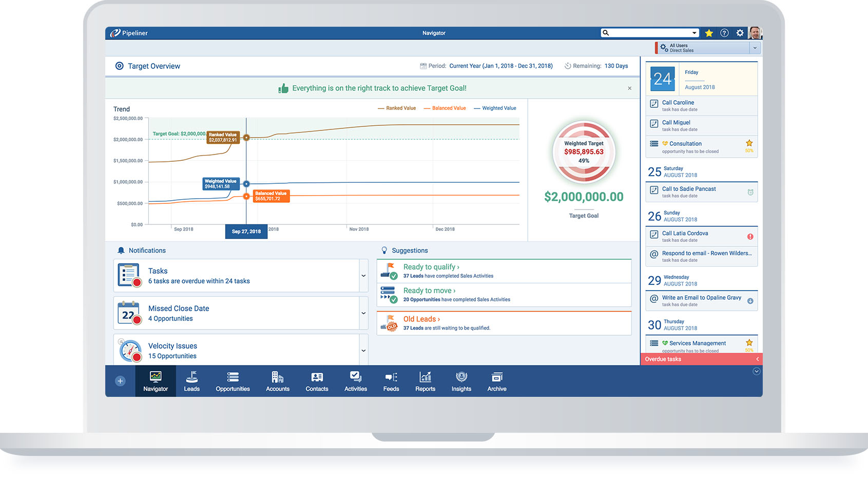Open the Feeds section
This screenshot has height=477, width=868.
pyautogui.click(x=391, y=381)
